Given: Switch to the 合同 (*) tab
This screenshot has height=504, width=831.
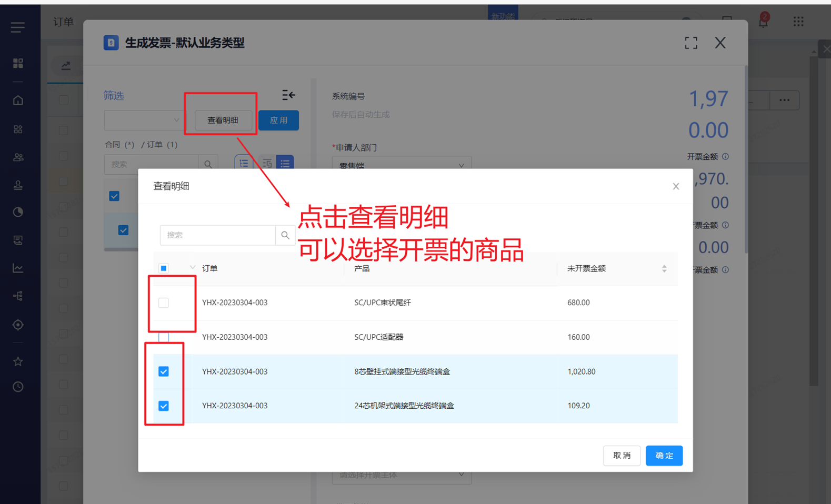Looking at the screenshot, I should point(119,145).
